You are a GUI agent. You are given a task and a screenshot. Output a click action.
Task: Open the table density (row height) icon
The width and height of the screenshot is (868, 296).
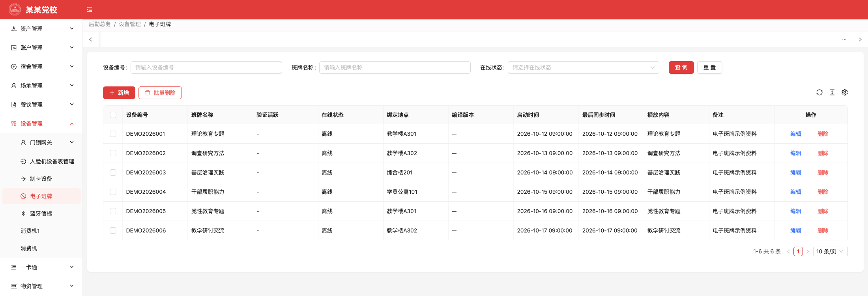click(832, 92)
